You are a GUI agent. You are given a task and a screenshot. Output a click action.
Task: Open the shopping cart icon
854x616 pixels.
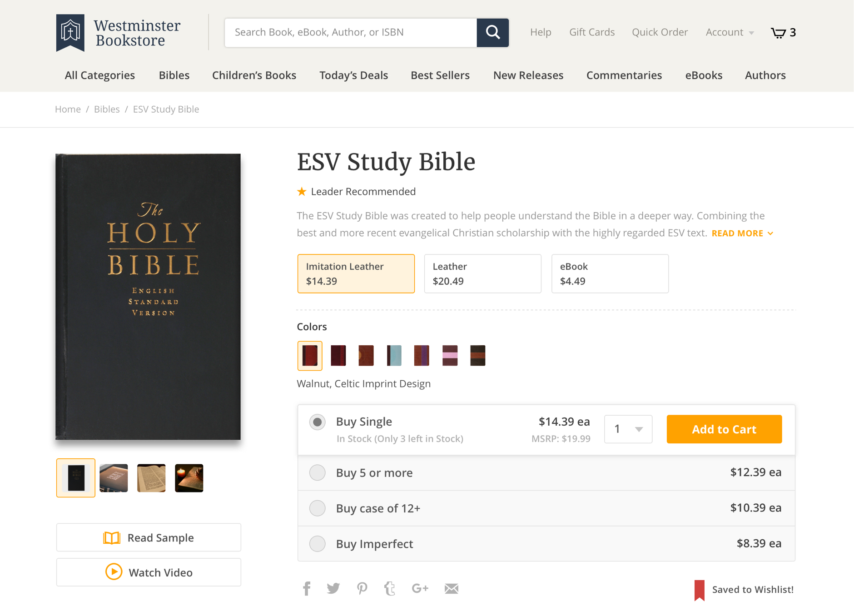pos(779,33)
